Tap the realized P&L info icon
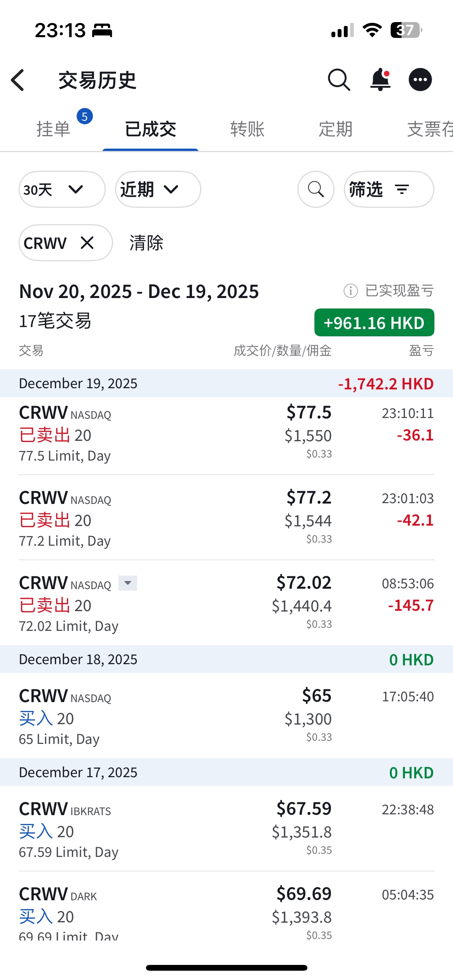The image size is (453, 980). coord(350,291)
